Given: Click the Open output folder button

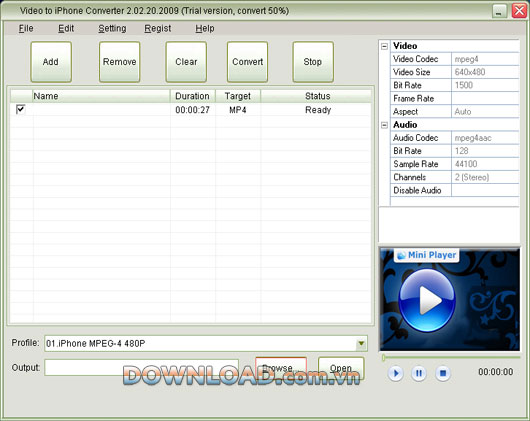Looking at the screenshot, I should [x=341, y=368].
